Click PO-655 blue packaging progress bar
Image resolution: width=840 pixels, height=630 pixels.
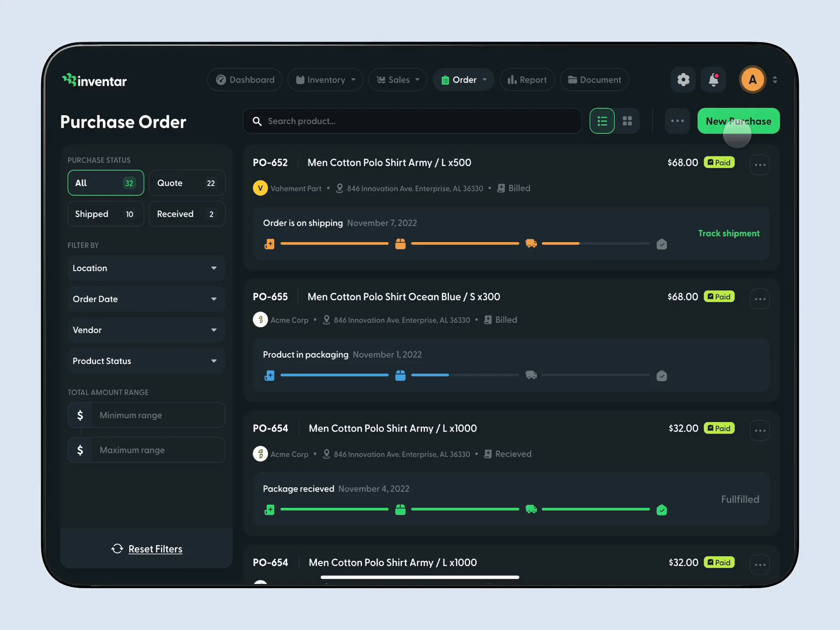[465, 375]
